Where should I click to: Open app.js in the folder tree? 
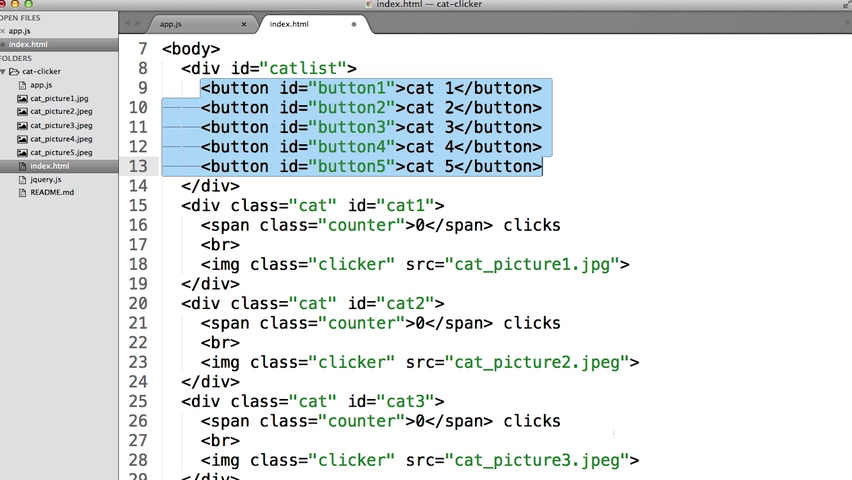[x=41, y=85]
